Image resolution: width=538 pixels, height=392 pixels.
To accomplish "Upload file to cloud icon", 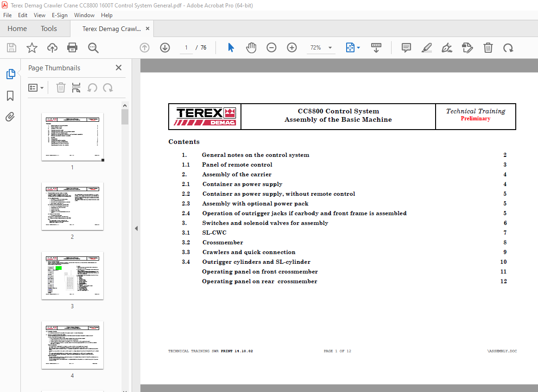I will 52,48.
